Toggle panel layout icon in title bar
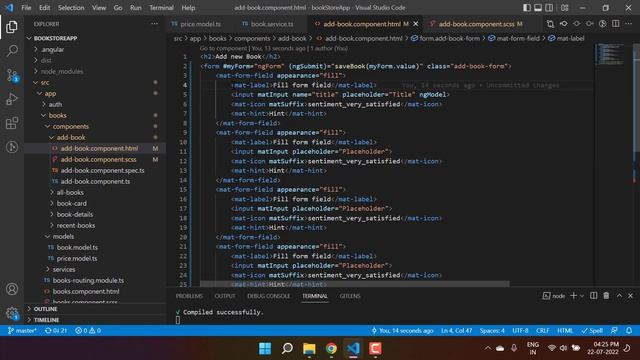 538,8
